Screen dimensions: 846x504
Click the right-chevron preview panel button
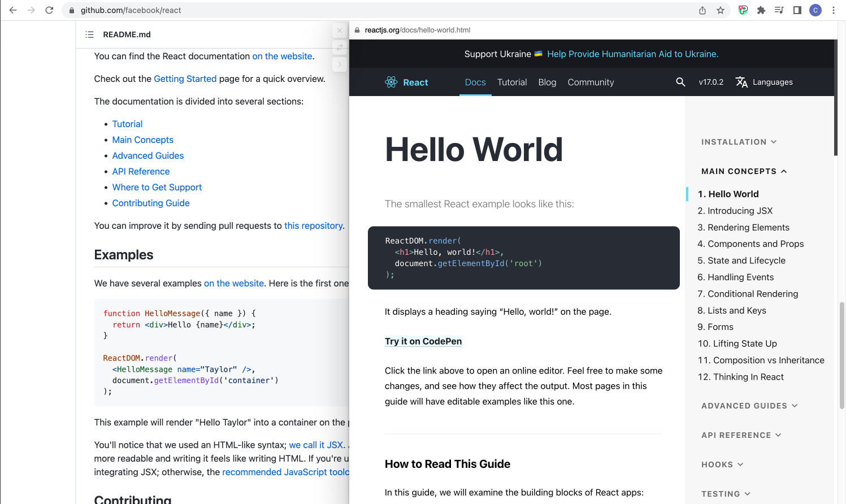340,64
